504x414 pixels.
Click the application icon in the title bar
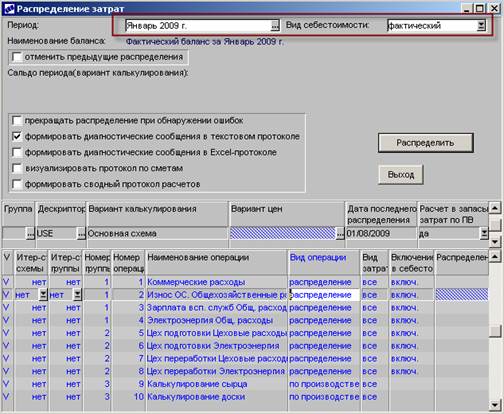pos(9,9)
